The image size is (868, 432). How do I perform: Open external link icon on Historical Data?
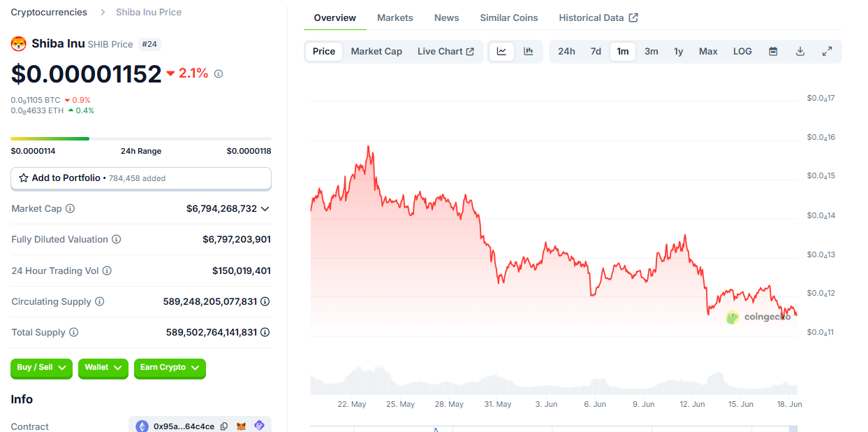click(633, 17)
